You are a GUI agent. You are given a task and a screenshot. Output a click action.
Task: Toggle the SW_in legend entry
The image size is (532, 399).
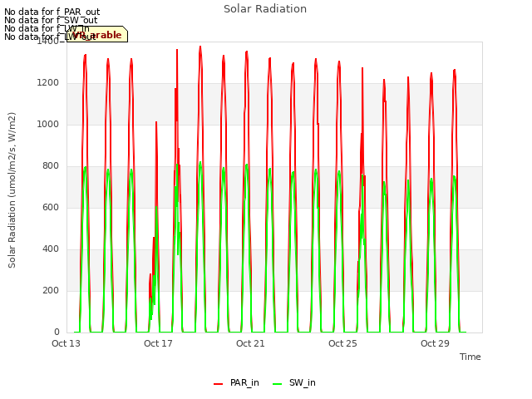pyautogui.click(x=294, y=382)
